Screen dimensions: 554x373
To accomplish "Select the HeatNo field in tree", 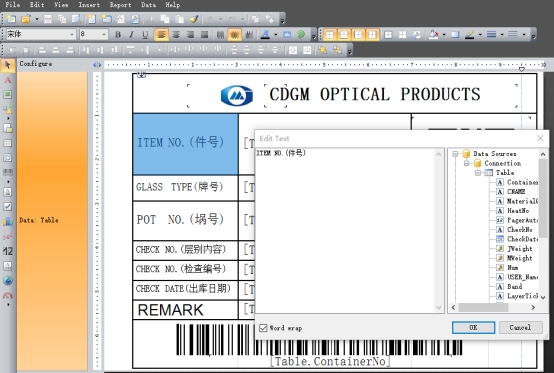I will tap(518, 211).
